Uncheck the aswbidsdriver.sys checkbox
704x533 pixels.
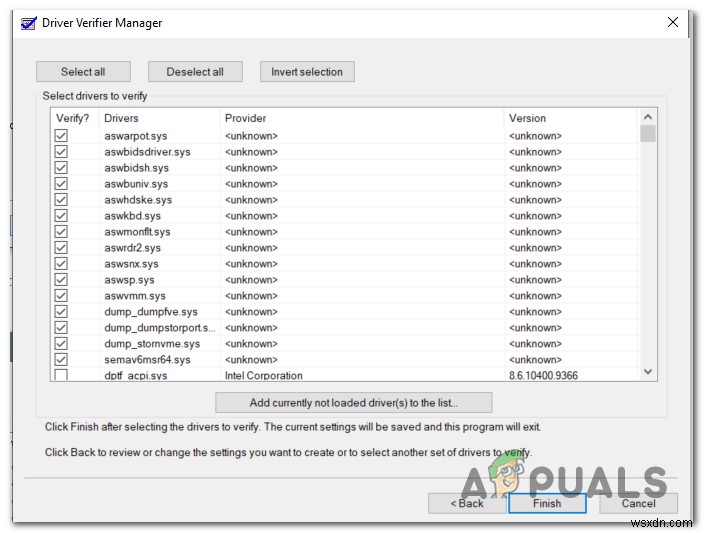[61, 152]
